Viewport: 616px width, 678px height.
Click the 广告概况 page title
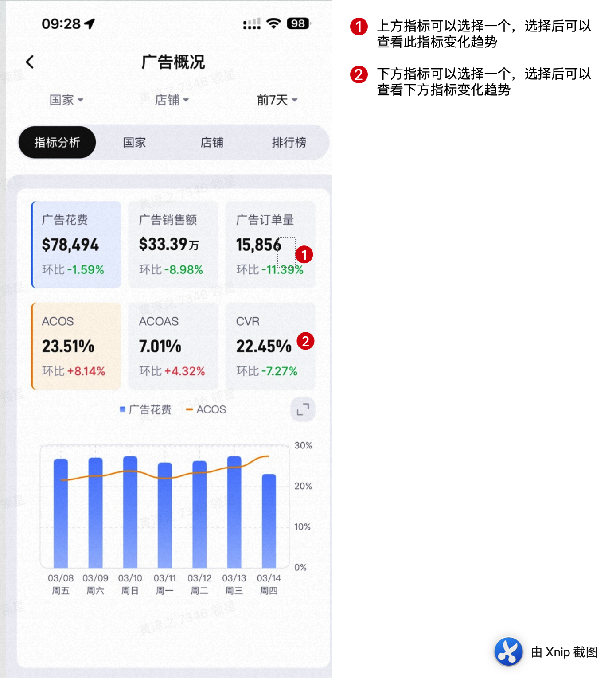pos(173,62)
